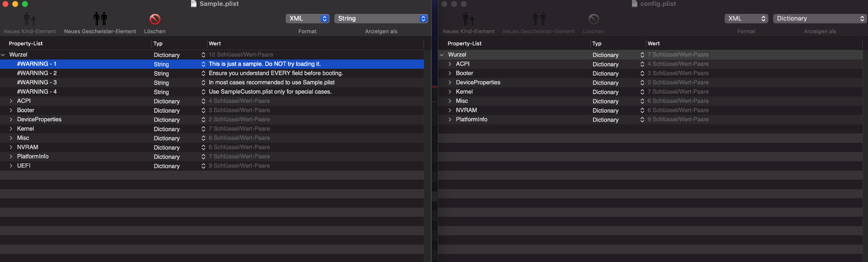This screenshot has width=868, height=262.
Task: Click Neues Kind-Element icon in config.plist window
Action: click(x=468, y=19)
